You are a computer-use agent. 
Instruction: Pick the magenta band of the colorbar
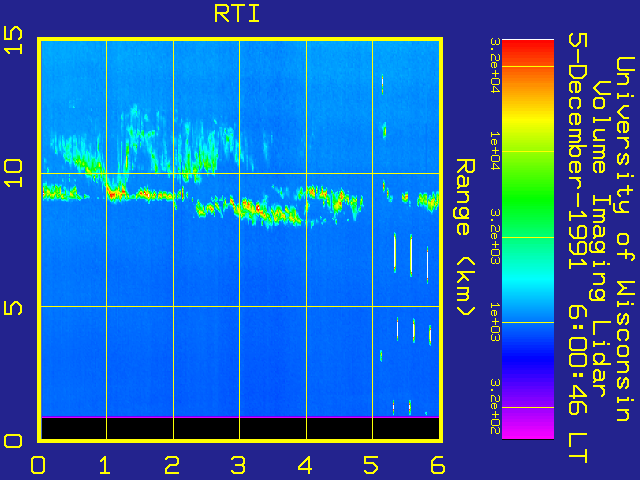(x=528, y=427)
